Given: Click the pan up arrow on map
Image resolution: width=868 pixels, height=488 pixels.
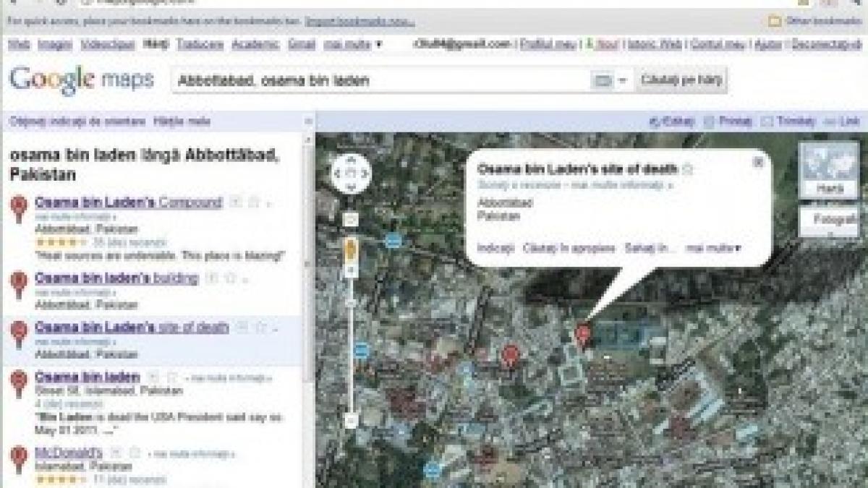Looking at the screenshot, I should pos(352,160).
